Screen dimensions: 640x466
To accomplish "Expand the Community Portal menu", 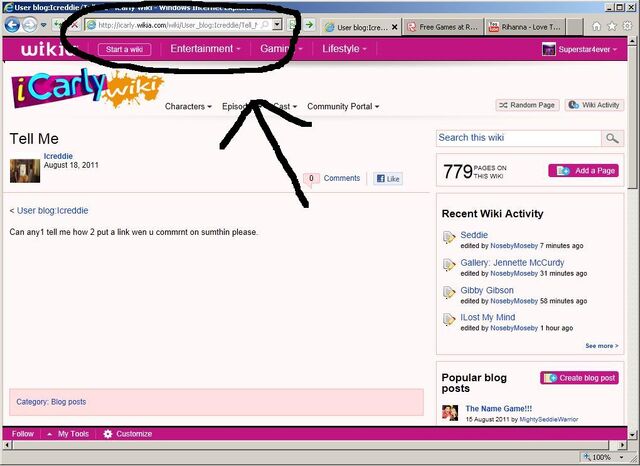I will [343, 107].
